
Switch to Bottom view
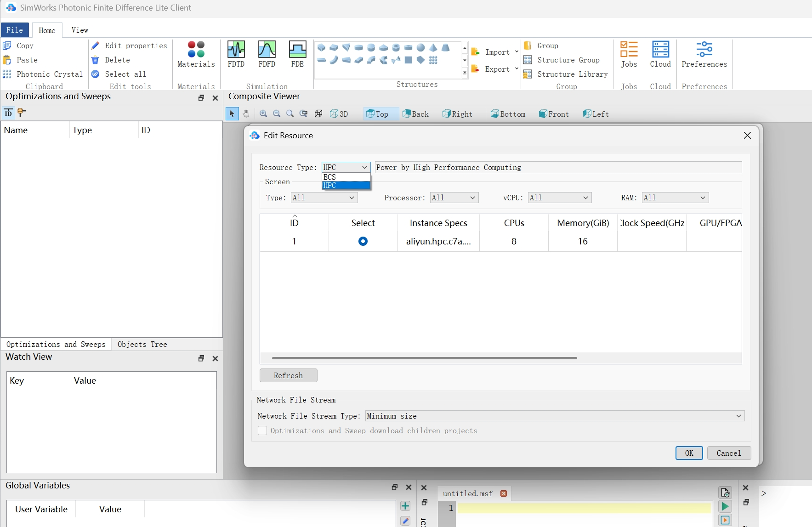coord(508,113)
